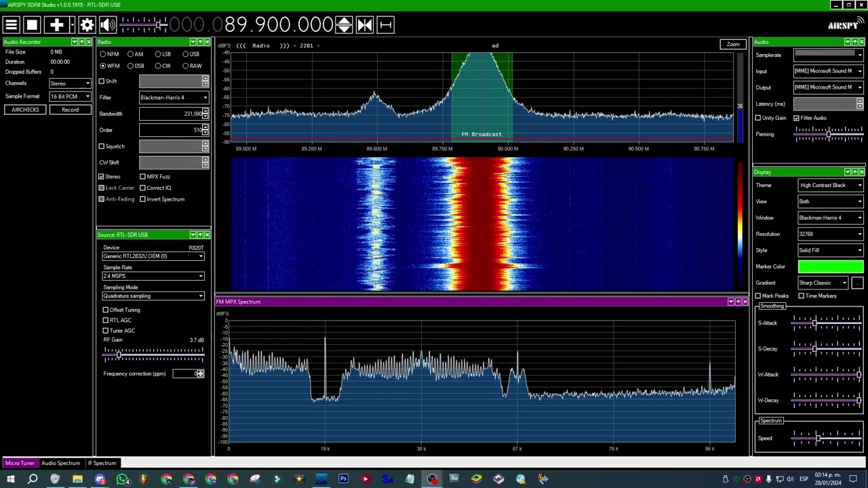Open Windows Start menu
Viewport: 868px width, 488px height.
(10, 479)
